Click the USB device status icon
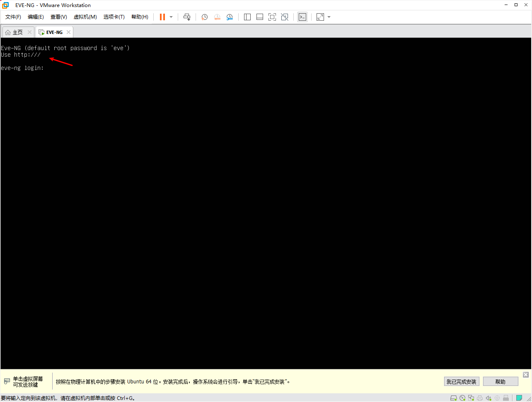The image size is (532, 402). (x=506, y=398)
